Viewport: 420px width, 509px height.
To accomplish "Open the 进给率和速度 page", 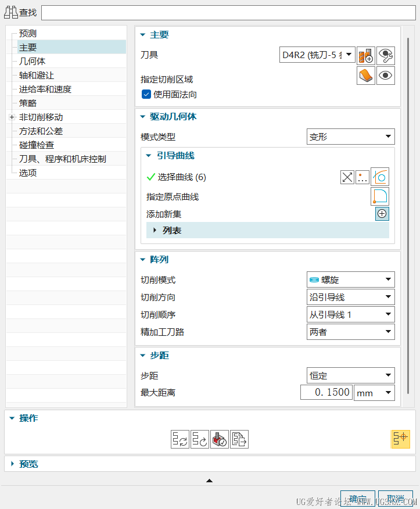I will (x=40, y=89).
